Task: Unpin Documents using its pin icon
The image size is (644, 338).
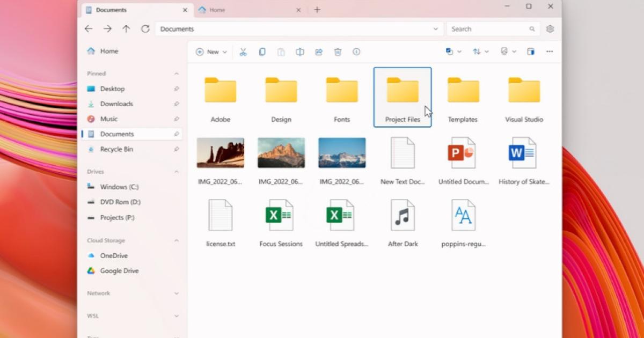Action: tap(177, 134)
